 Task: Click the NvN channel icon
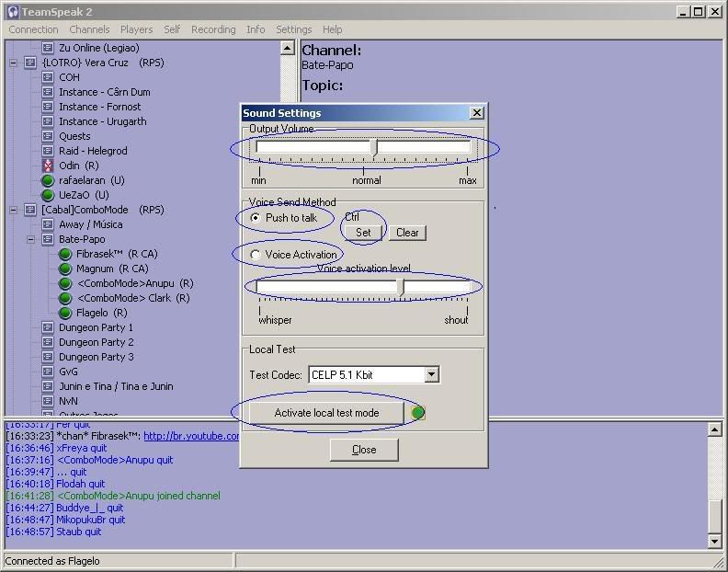point(48,401)
